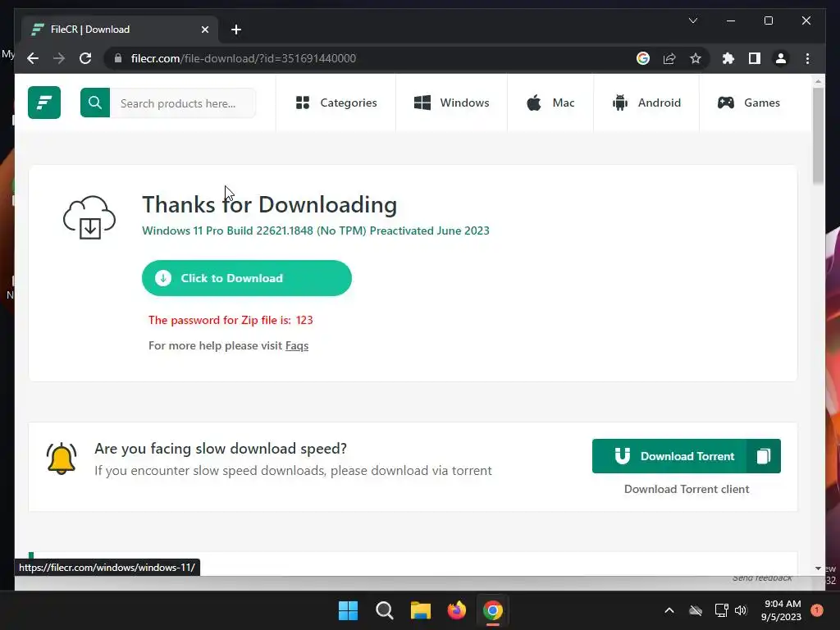This screenshot has height=630, width=840.
Task: Click the FileCR logo icon
Action: pyautogui.click(x=44, y=103)
